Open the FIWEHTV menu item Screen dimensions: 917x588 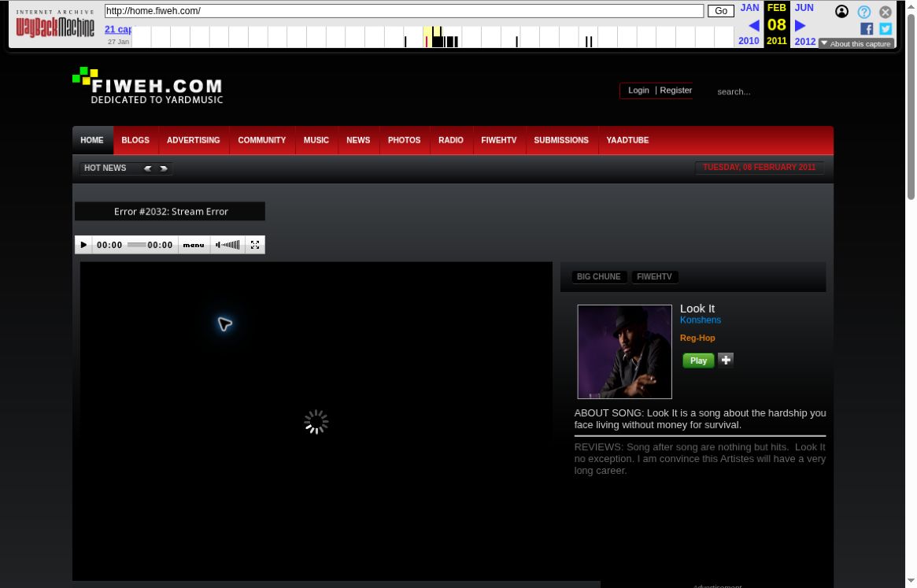[x=499, y=140]
